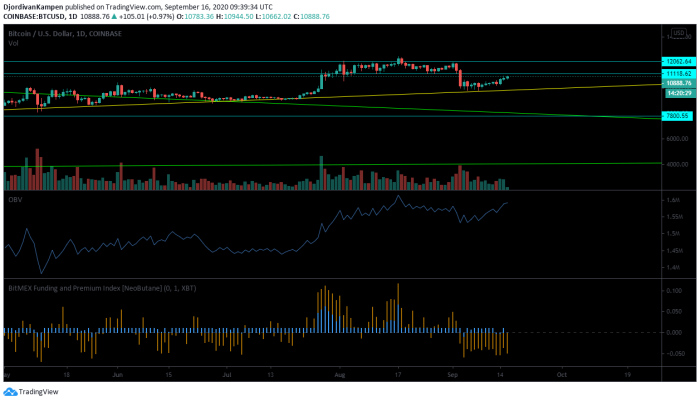Click the 1.55M value on OBV axis
The image size is (700, 402).
pos(675,217)
